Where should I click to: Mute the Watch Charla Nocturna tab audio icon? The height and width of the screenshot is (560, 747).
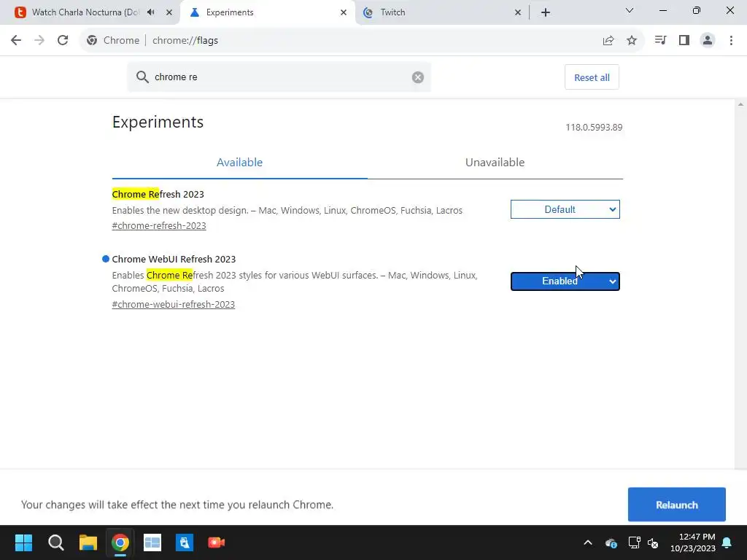(x=151, y=12)
